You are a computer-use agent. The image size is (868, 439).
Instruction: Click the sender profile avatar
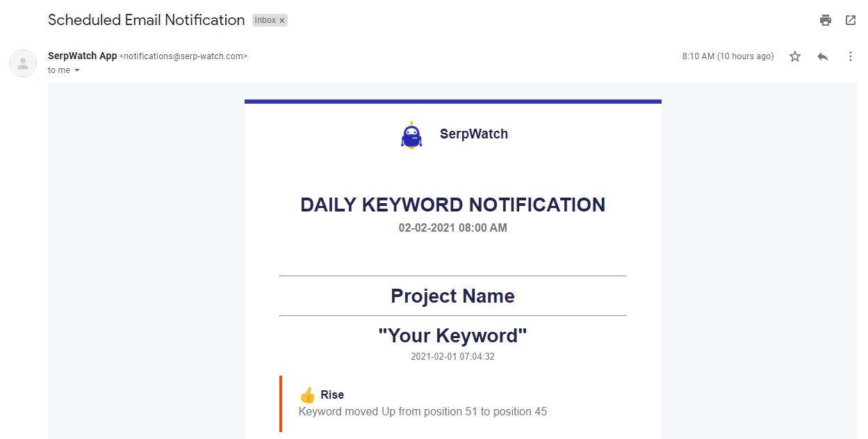point(23,63)
